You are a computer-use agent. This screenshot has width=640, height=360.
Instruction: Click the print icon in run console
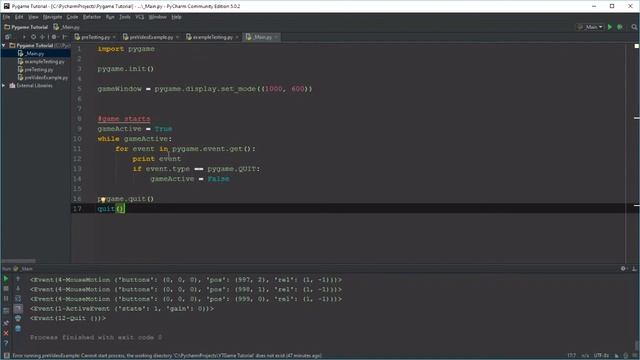click(18, 318)
